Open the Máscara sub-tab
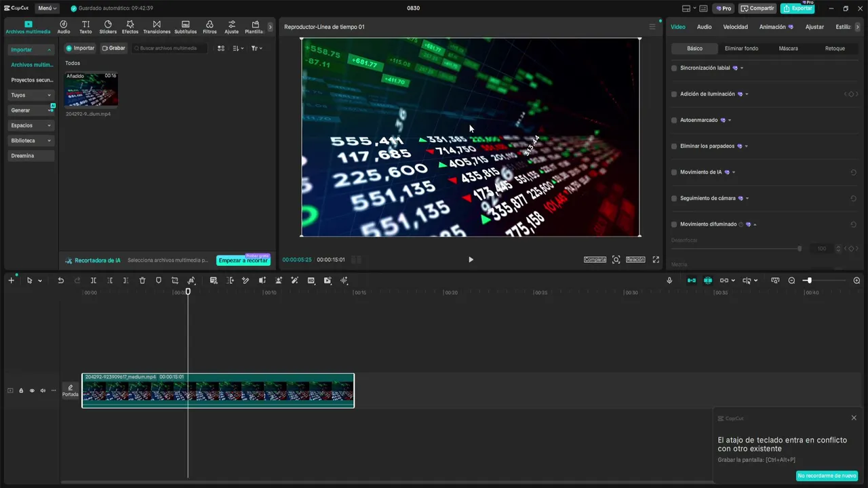This screenshot has width=868, height=488. pos(788,49)
